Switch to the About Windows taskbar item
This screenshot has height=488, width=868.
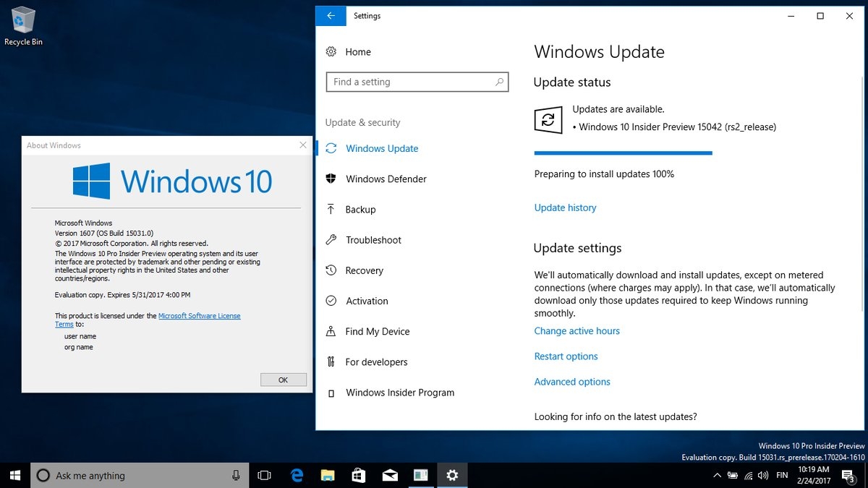(x=421, y=475)
